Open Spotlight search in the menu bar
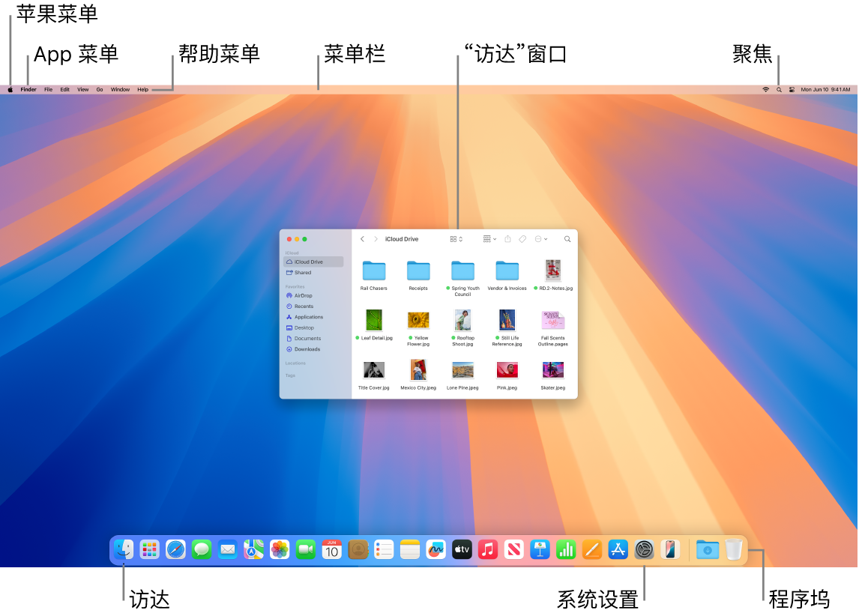Image resolution: width=859 pixels, height=616 pixels. click(x=779, y=89)
